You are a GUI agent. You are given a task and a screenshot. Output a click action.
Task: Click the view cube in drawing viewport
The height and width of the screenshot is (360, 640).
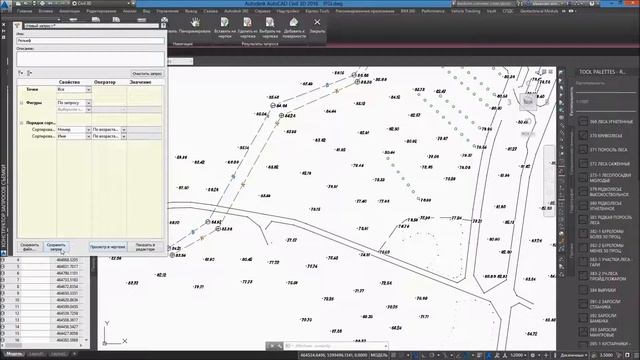pyautogui.click(x=528, y=102)
